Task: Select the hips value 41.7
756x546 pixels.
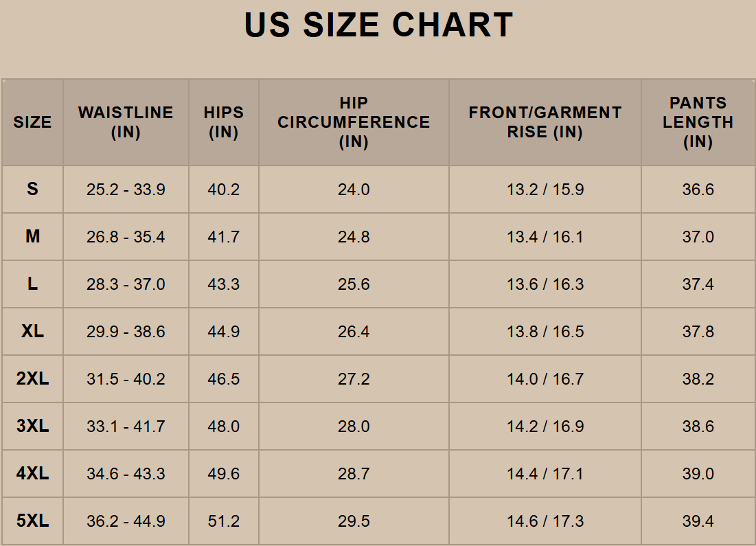Action: pyautogui.click(x=224, y=237)
